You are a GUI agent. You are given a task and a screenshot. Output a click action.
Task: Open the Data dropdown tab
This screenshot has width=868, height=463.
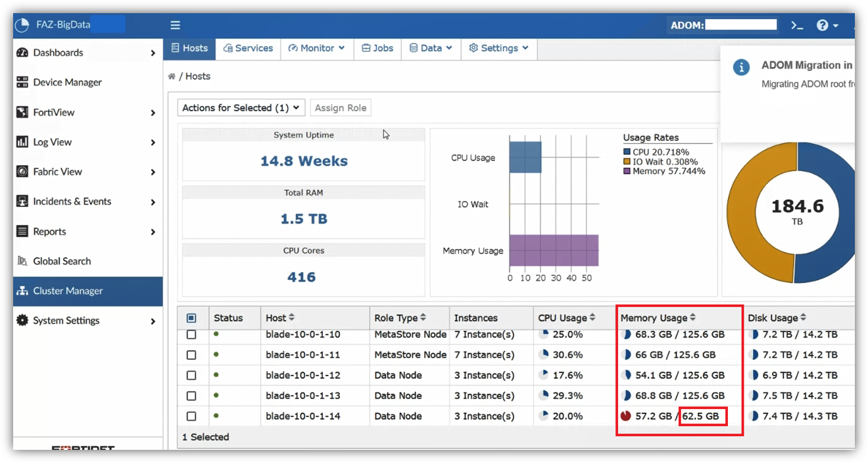click(431, 48)
